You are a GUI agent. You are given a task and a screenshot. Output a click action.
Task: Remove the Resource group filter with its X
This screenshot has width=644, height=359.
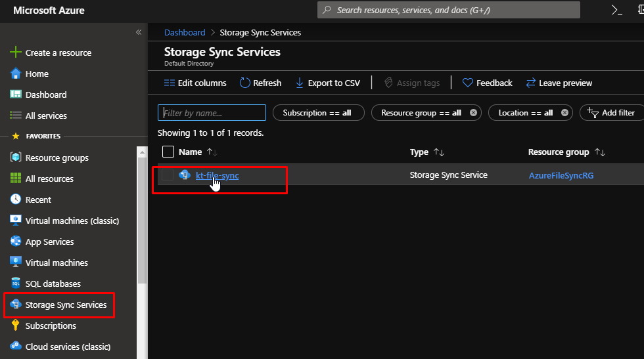click(x=473, y=113)
